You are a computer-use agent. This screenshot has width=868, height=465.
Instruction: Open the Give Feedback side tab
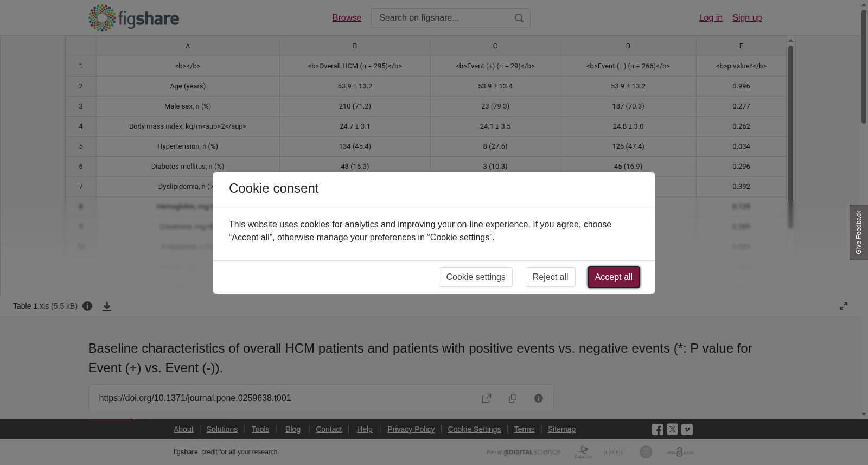point(859,232)
